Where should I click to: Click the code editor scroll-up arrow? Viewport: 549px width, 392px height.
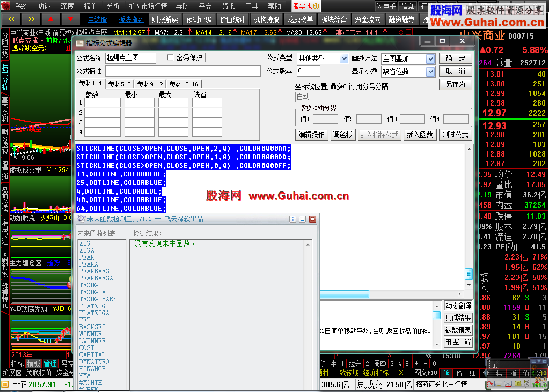[469, 150]
